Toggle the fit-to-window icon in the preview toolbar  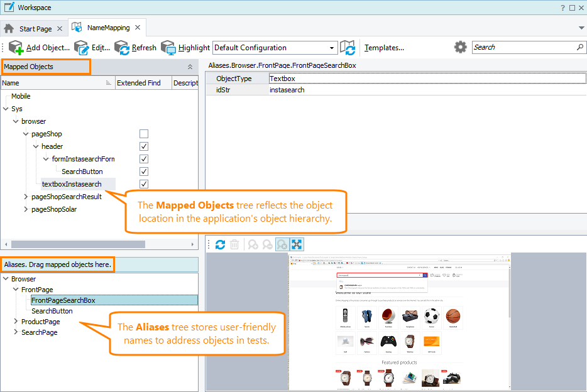tap(296, 244)
